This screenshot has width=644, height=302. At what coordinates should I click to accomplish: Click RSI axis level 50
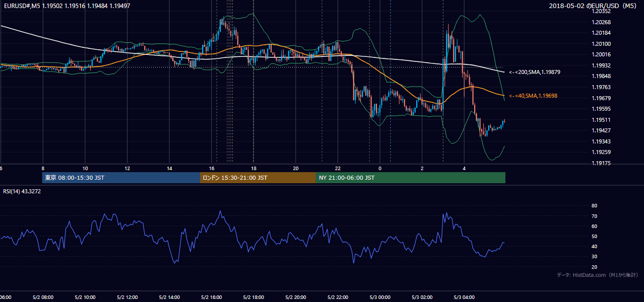pos(595,236)
